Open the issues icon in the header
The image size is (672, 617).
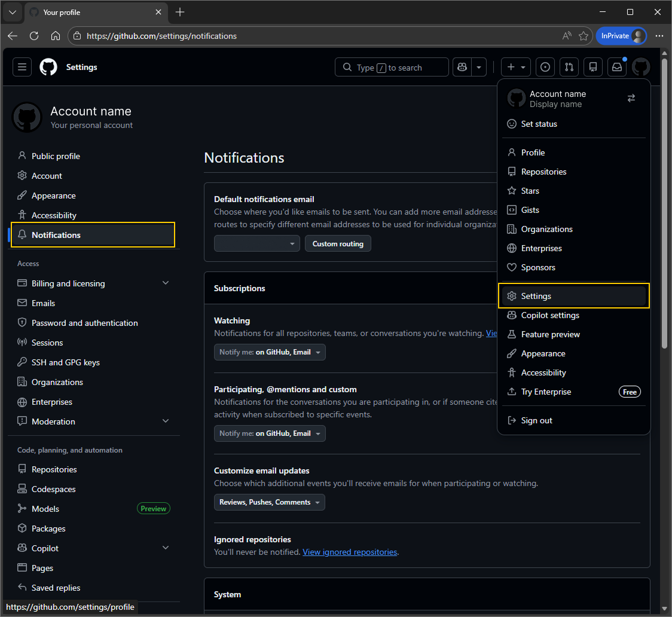[x=545, y=67]
